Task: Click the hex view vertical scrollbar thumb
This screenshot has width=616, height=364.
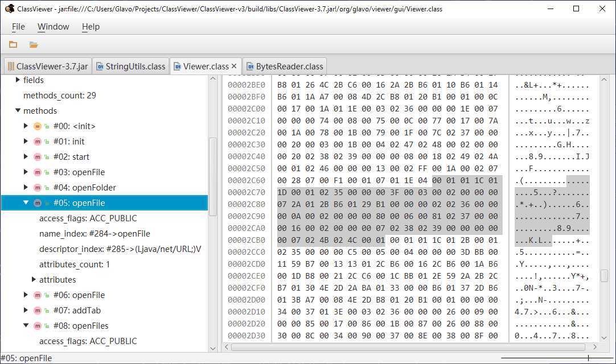Action: click(x=604, y=276)
